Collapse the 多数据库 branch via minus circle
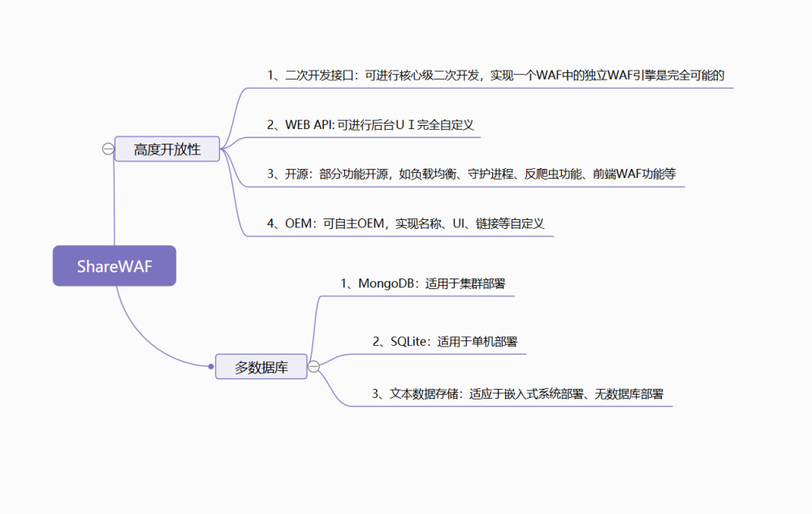This screenshot has width=812, height=514. click(x=313, y=366)
